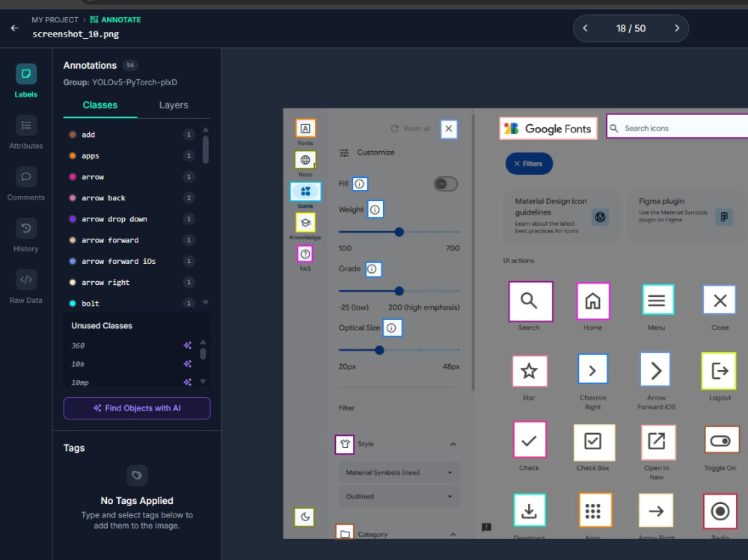
Task: Click the feedback icon below the panel scrollbar
Action: tap(486, 527)
